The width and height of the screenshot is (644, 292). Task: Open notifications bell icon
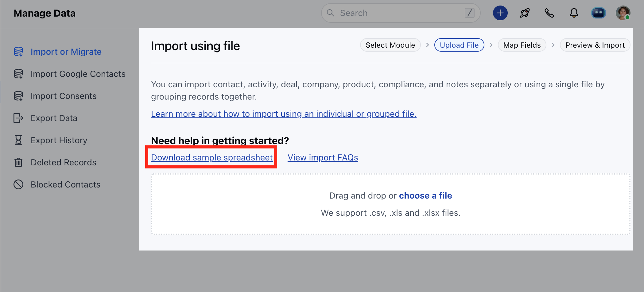click(574, 13)
